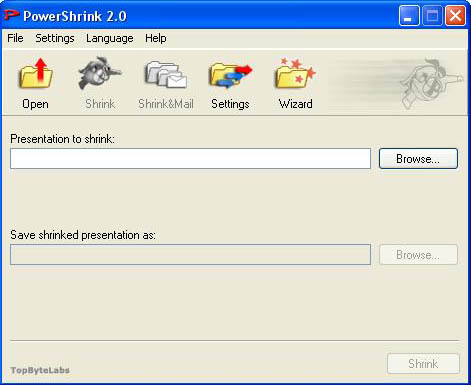This screenshot has width=471, height=385.
Task: Open the Settings menu in menu bar
Action: point(55,38)
